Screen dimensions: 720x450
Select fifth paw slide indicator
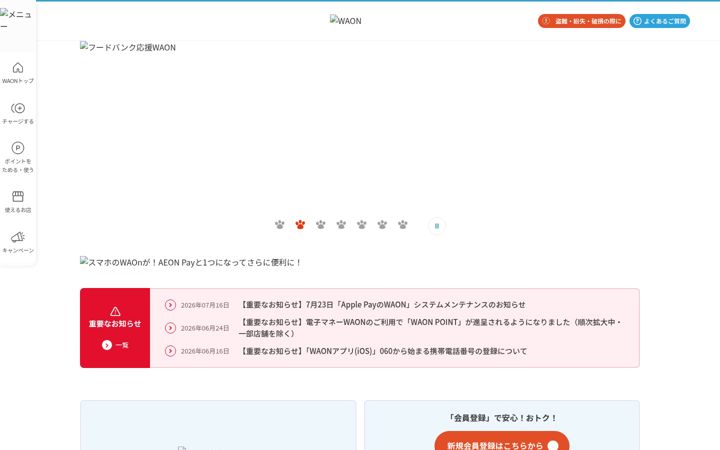(362, 225)
